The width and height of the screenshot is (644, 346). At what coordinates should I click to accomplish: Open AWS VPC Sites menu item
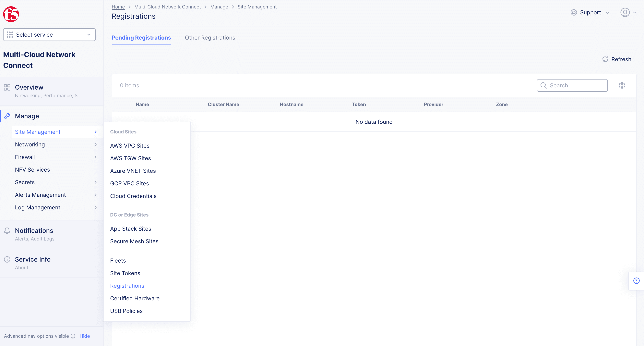(129, 146)
